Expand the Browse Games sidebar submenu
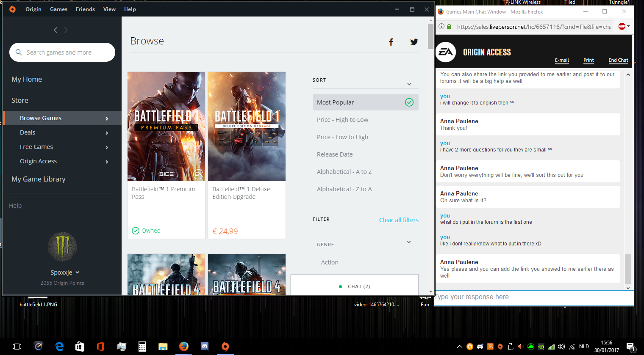This screenshot has width=644, height=355. tap(107, 118)
